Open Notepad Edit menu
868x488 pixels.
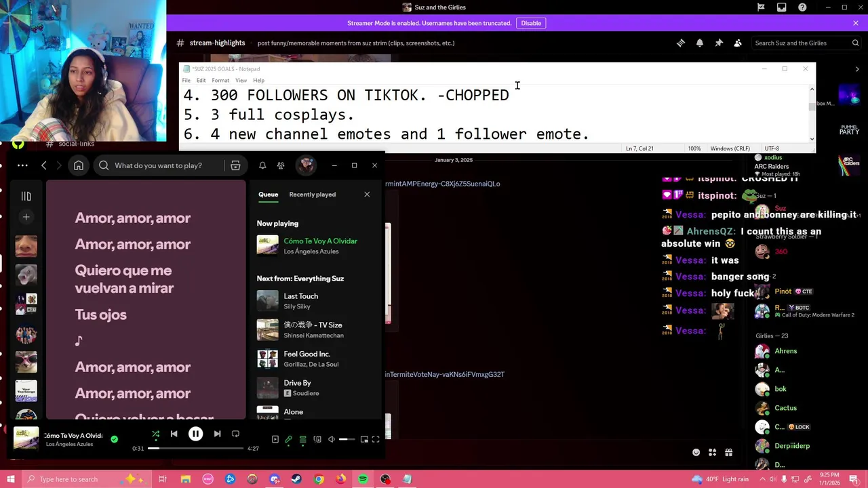click(201, 80)
